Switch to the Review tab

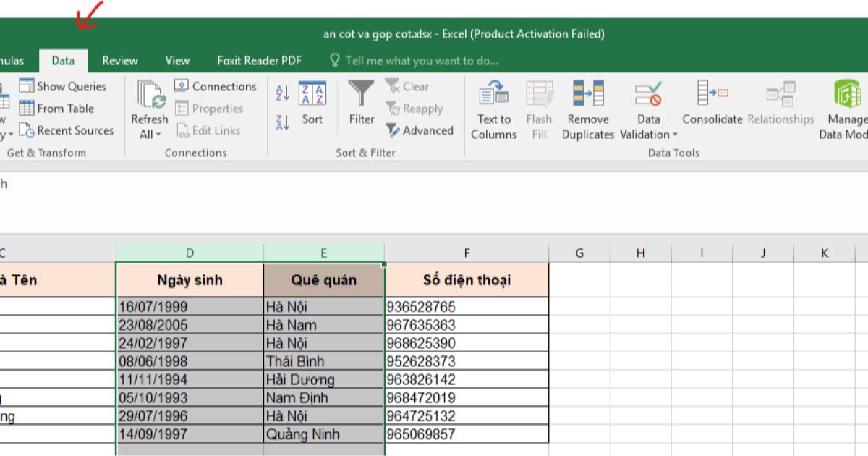click(x=120, y=61)
